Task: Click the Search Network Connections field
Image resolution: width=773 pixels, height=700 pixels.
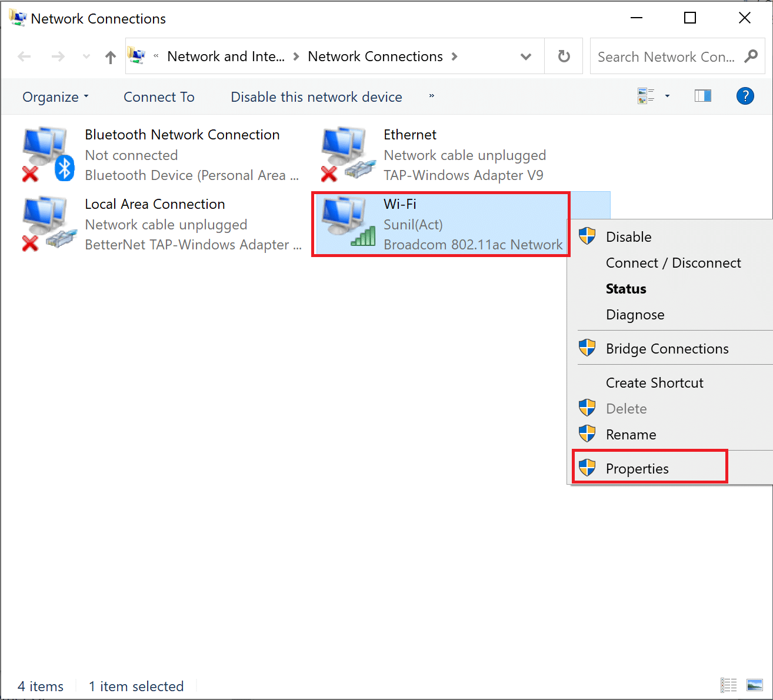Action: coord(666,57)
